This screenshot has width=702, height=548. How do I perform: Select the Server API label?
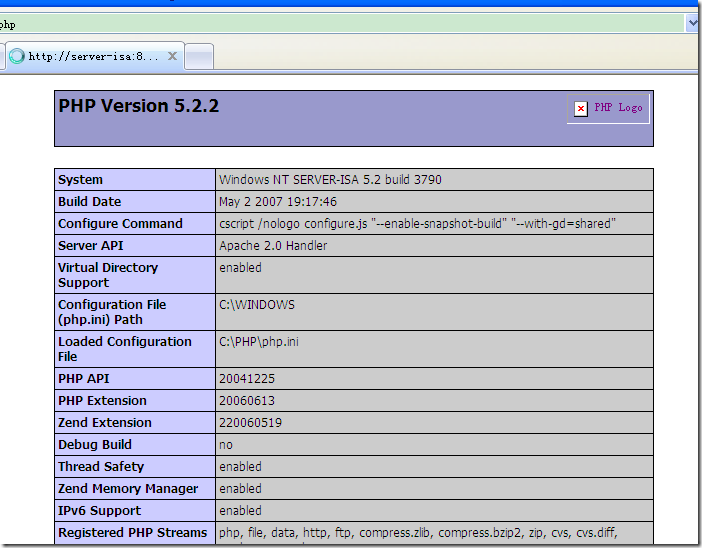coord(90,245)
